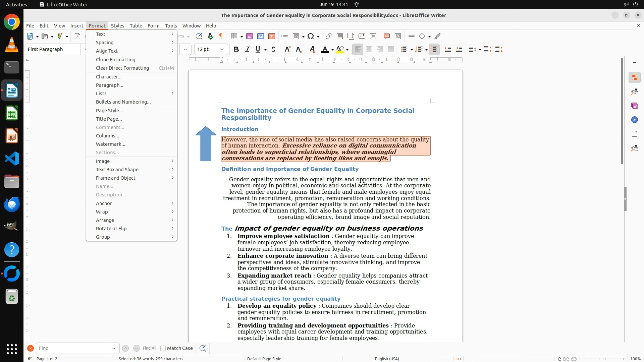The width and height of the screenshot is (644, 362).
Task: Toggle Underline formatting
Action: click(x=258, y=49)
